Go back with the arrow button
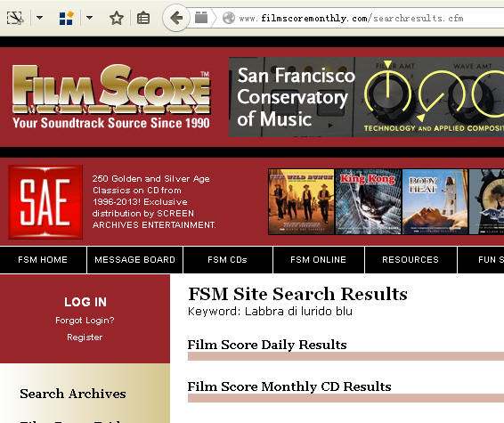 [x=176, y=18]
